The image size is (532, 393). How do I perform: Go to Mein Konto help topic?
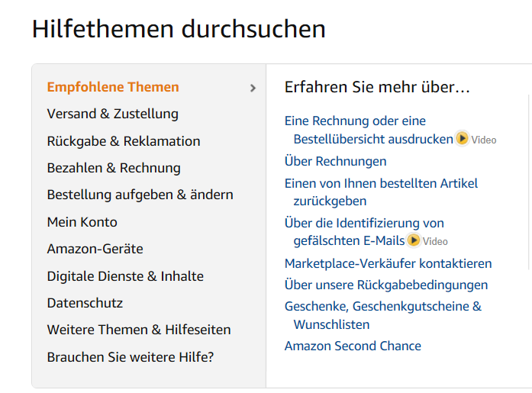click(82, 222)
